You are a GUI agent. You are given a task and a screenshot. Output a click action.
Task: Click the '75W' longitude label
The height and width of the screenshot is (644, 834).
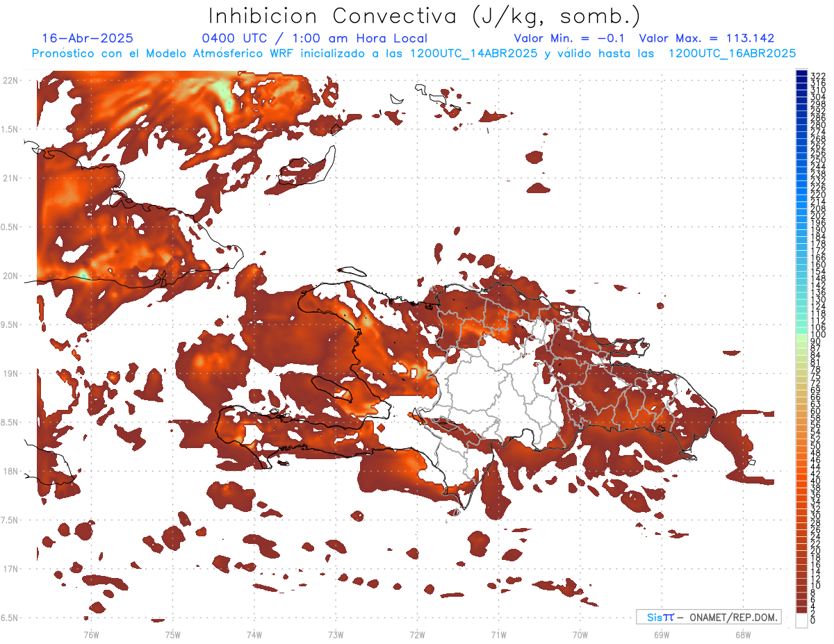point(172,635)
